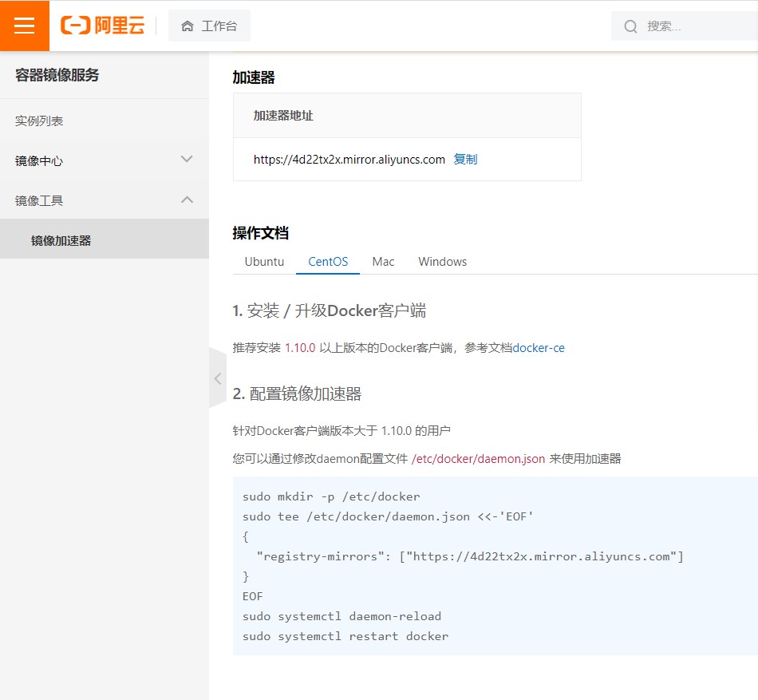Click the 'sudo systemctl daemon-reload' line

[x=341, y=616]
